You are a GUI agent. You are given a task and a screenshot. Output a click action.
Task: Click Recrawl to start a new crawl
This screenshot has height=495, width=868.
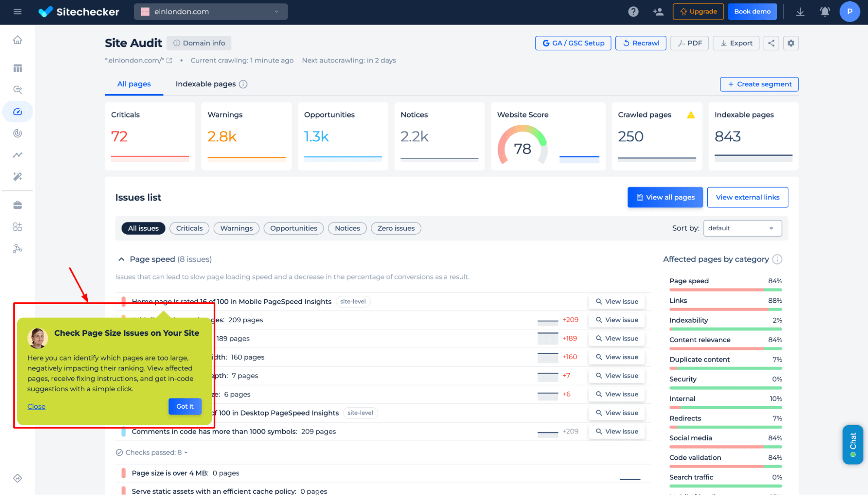(x=641, y=43)
